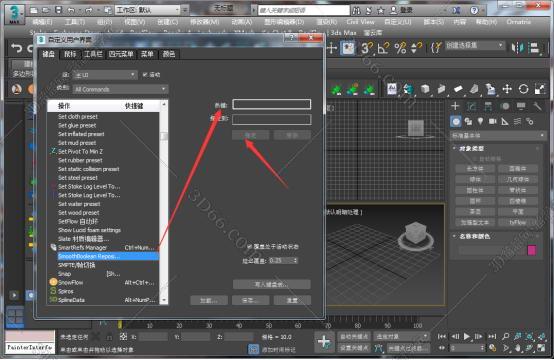Select the Systems category gears icon
The image size is (554, 360).
(530, 122)
